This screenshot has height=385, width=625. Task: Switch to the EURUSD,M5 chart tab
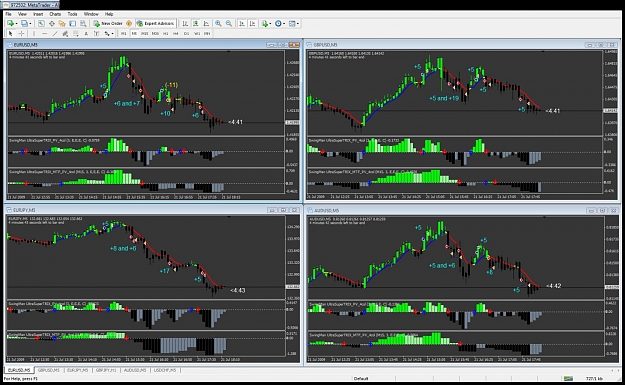click(x=19, y=370)
